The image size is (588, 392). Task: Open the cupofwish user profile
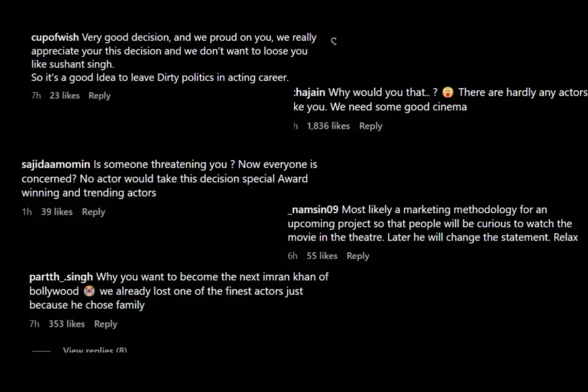[55, 37]
